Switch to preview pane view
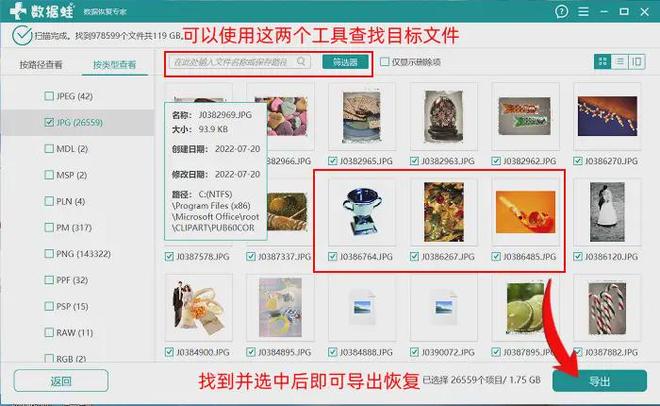The width and height of the screenshot is (660, 406). pos(636,61)
